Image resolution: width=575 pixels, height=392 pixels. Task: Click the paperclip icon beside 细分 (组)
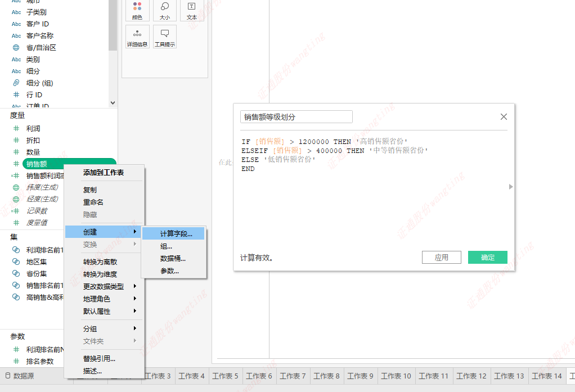point(16,83)
